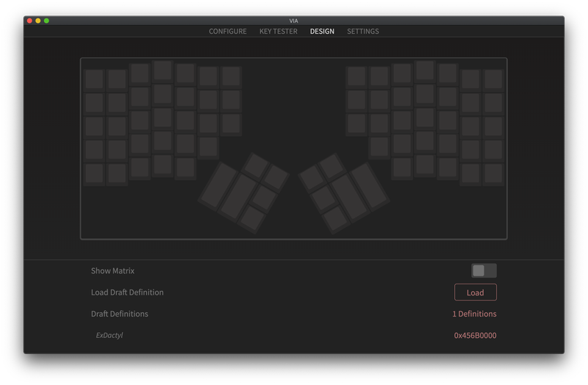This screenshot has height=385, width=588.
Task: Click the Load Draft Definition label
Action: [127, 292]
